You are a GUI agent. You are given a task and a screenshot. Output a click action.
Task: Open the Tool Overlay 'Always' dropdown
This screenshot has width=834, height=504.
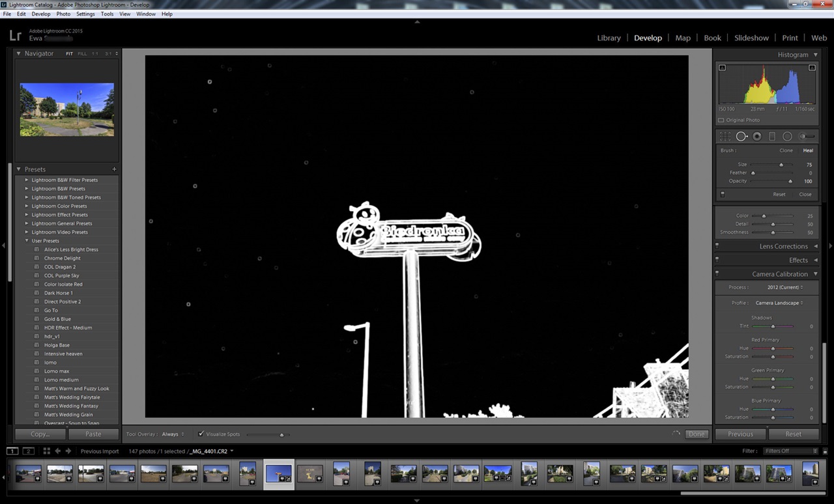[173, 434]
